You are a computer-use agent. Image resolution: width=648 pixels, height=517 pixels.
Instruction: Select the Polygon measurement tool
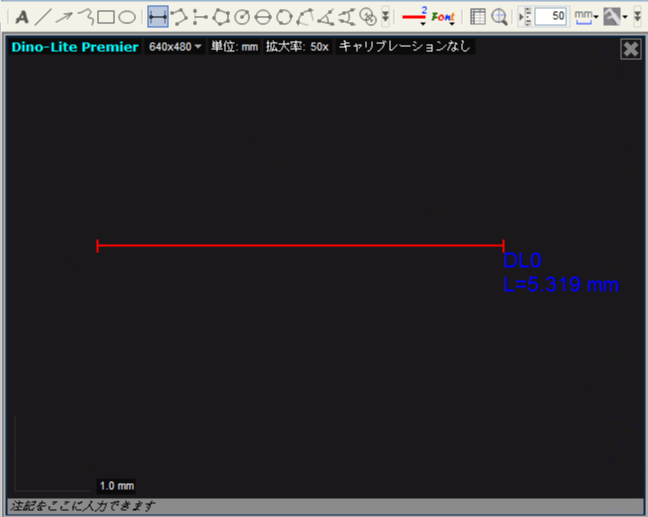[x=221, y=17]
